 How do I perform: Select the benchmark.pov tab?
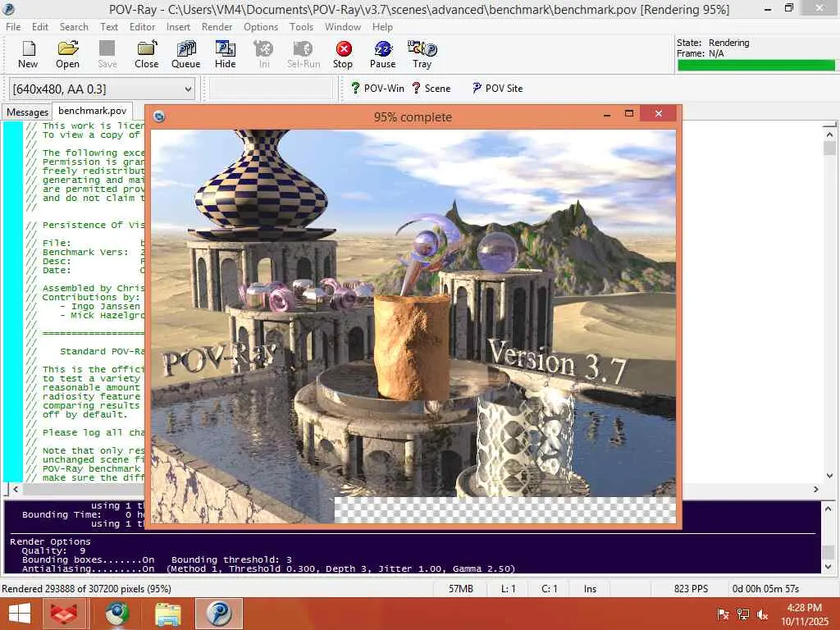coord(92,111)
